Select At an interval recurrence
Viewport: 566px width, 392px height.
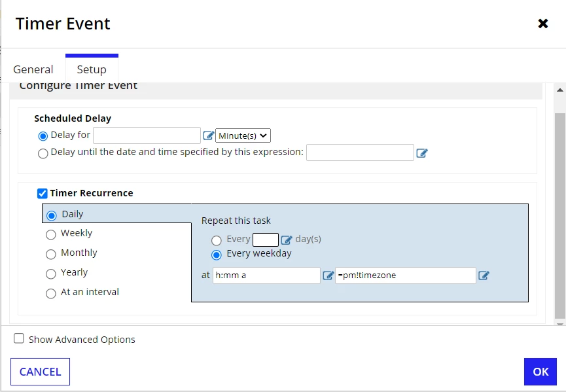[51, 293]
